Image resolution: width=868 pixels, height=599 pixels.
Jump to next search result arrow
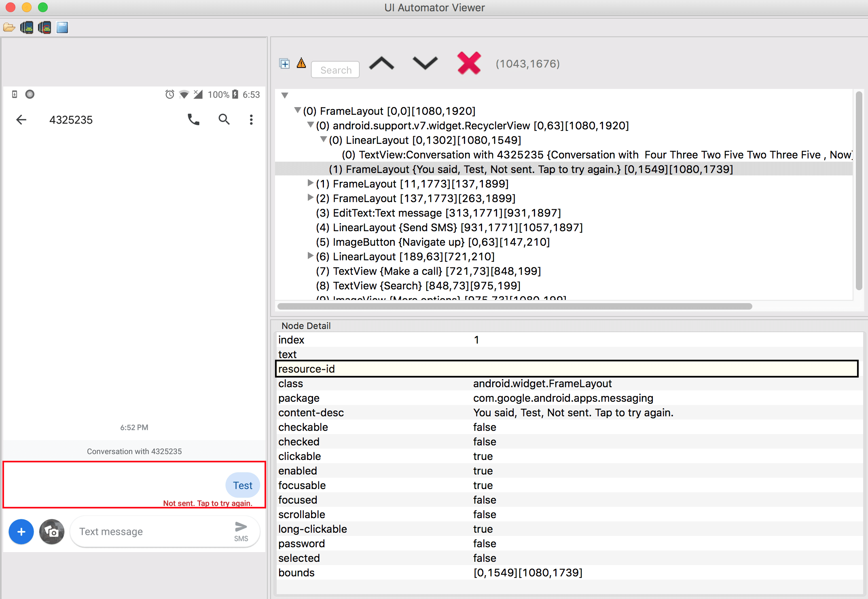click(x=425, y=63)
